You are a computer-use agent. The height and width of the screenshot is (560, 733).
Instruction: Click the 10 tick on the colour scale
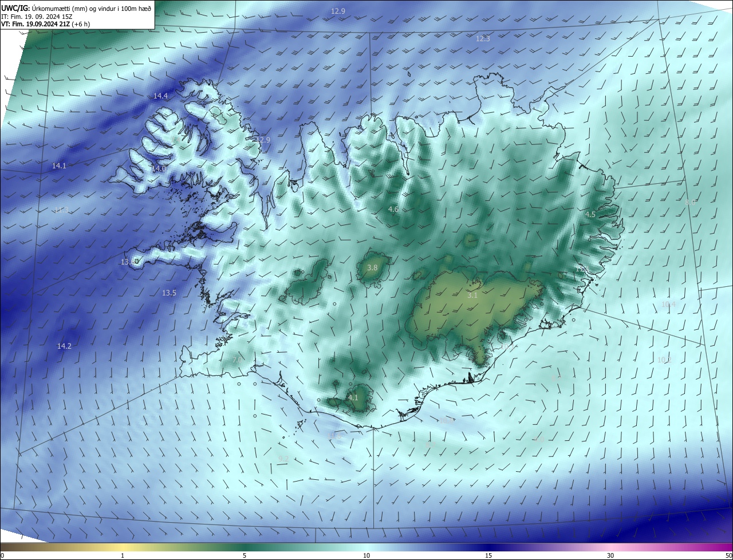pos(366,556)
